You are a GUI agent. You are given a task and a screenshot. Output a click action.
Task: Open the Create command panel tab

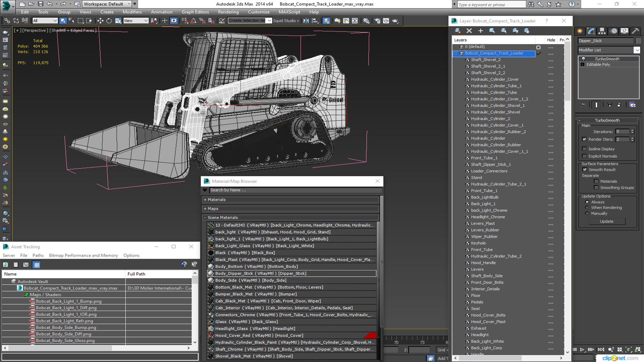(580, 31)
